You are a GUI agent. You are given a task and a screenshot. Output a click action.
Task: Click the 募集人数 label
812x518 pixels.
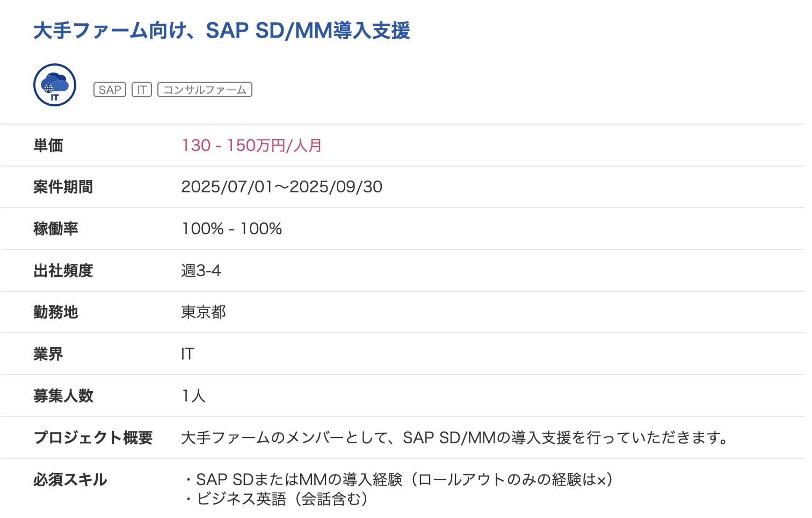pyautogui.click(x=63, y=396)
